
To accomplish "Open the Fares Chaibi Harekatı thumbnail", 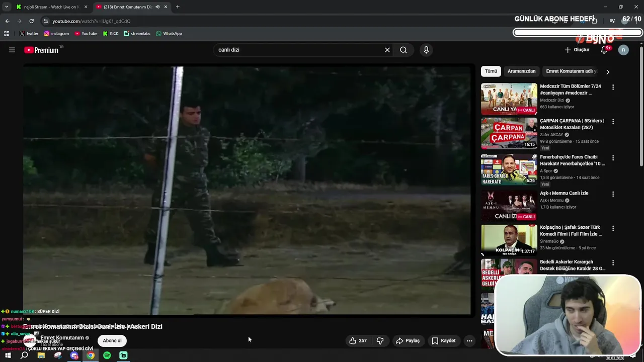I will point(509,170).
